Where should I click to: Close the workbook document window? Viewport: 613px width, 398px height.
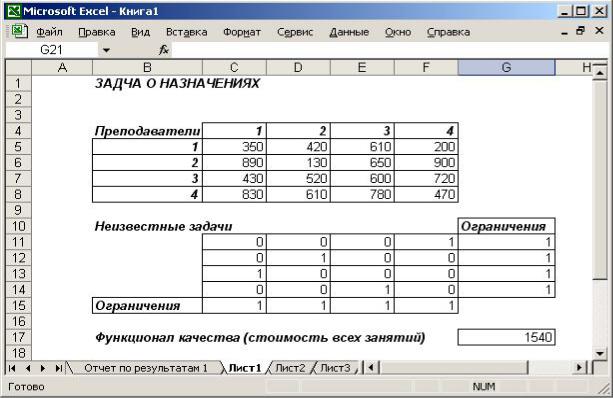(x=599, y=30)
